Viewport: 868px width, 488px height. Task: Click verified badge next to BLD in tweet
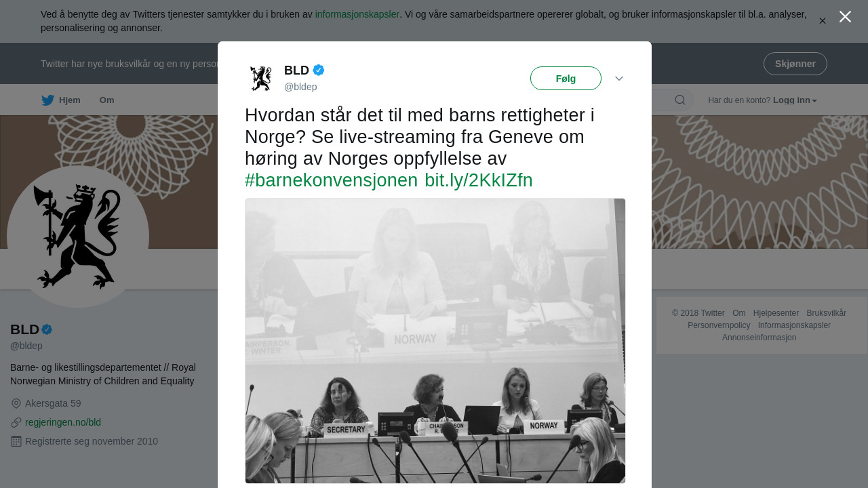click(319, 70)
